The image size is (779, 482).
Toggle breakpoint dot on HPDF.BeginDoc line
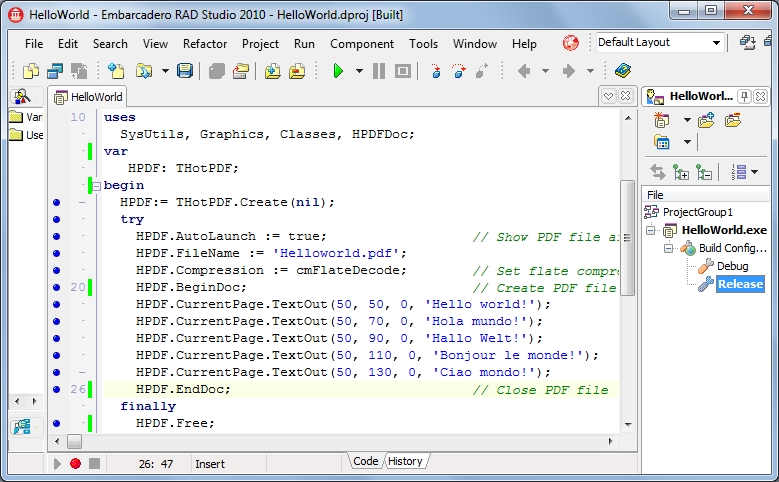coord(57,288)
